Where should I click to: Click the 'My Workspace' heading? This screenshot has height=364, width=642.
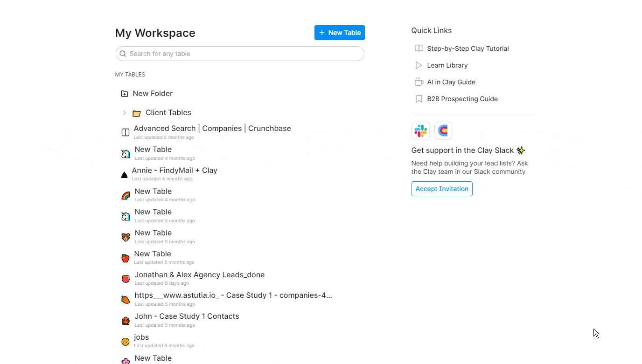(x=155, y=33)
